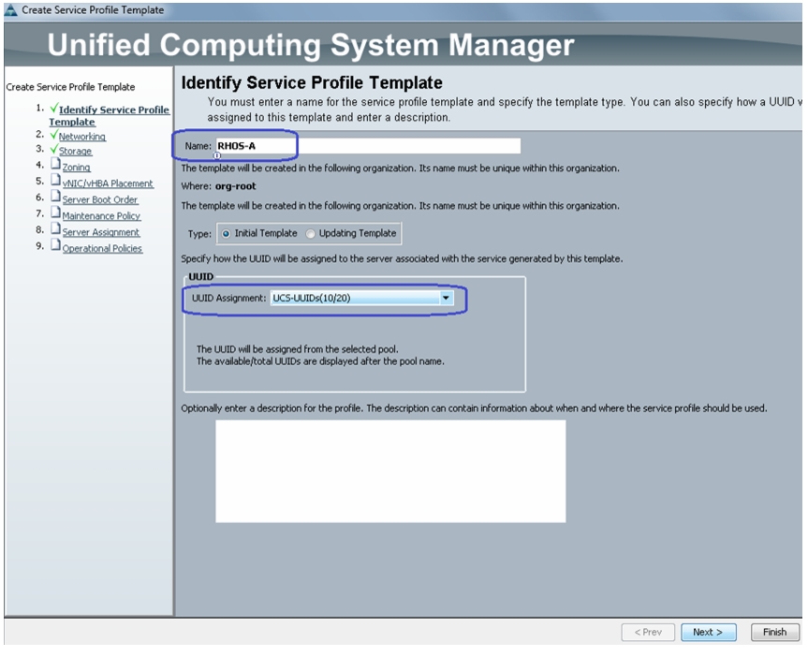Viewport: 808px width, 672px height.
Task: Click the Name input field containing RHOS-A
Action: point(368,146)
